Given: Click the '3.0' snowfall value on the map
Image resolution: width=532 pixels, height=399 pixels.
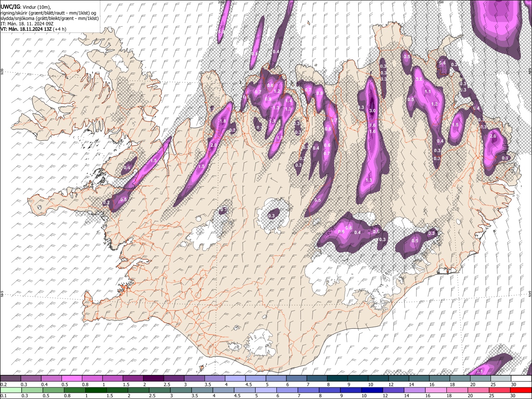Looking at the screenshot, I should click(x=372, y=111).
